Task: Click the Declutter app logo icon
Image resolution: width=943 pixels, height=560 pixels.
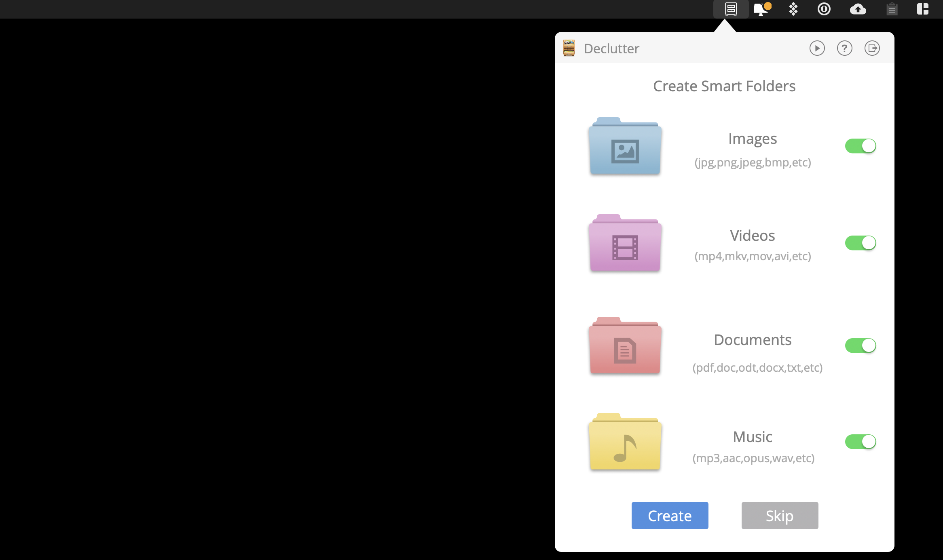Action: [x=569, y=48]
